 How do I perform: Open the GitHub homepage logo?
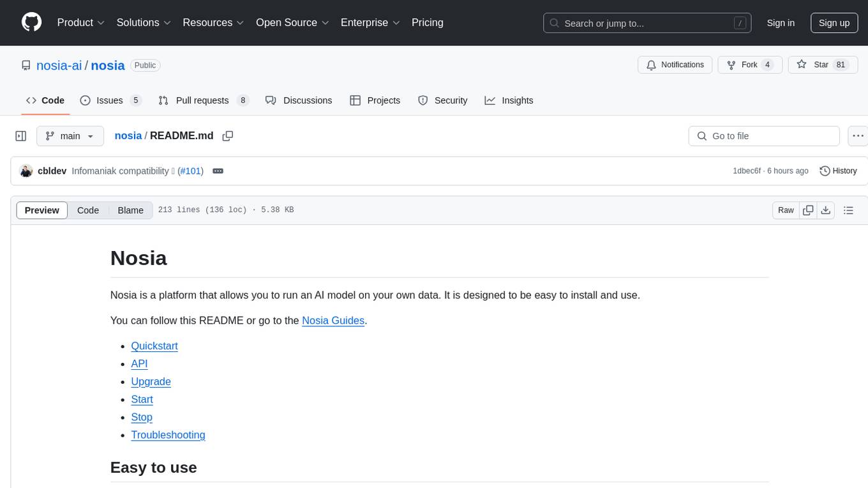31,22
